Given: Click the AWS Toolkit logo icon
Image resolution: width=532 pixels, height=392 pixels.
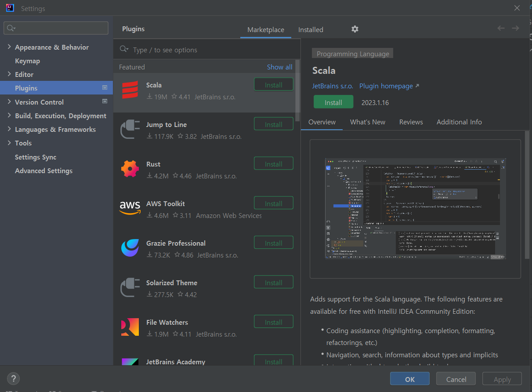Looking at the screenshot, I should pyautogui.click(x=130, y=207).
